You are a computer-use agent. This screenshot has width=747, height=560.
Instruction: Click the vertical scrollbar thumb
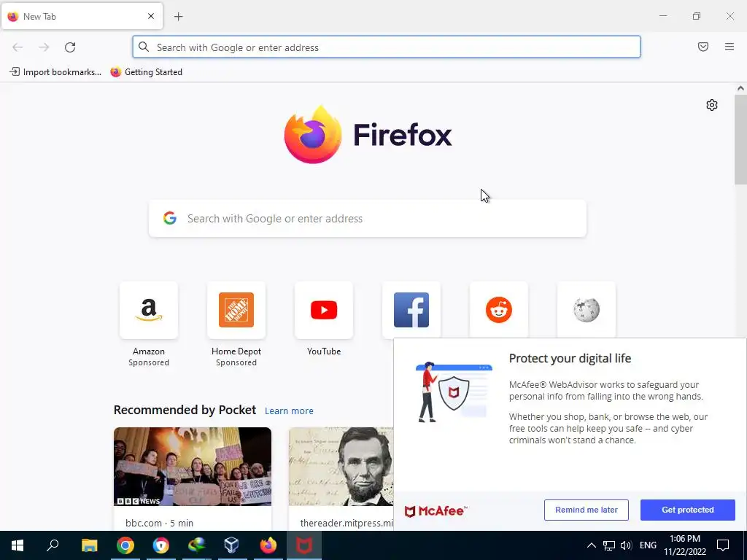click(740, 139)
